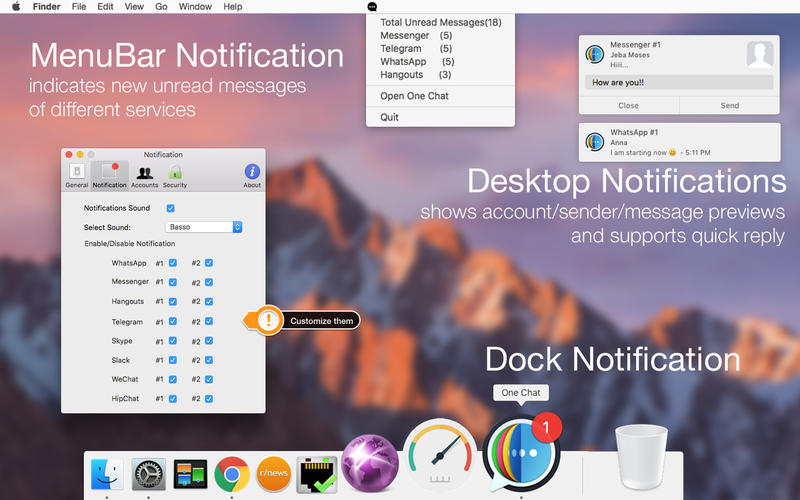Open the Go menu
800x500 pixels.
pyautogui.click(x=161, y=7)
